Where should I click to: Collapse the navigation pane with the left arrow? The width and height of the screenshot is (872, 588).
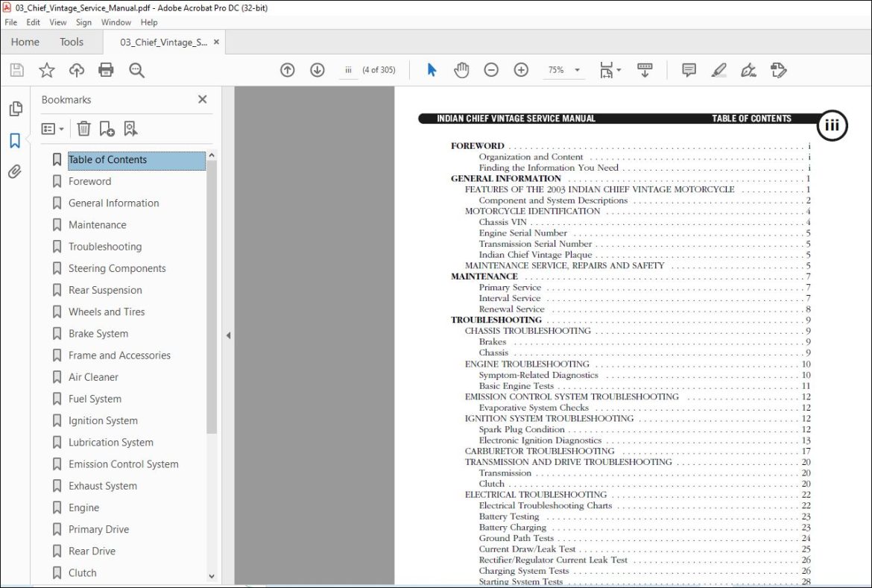pyautogui.click(x=229, y=335)
